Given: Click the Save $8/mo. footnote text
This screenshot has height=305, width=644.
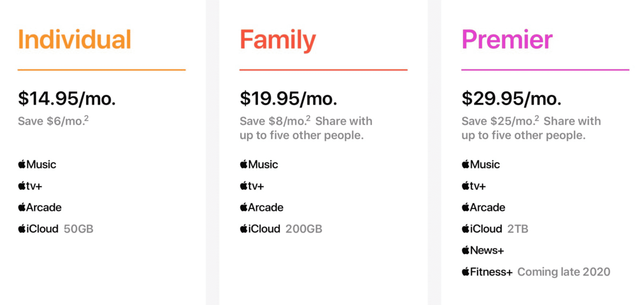Looking at the screenshot, I should [275, 121].
